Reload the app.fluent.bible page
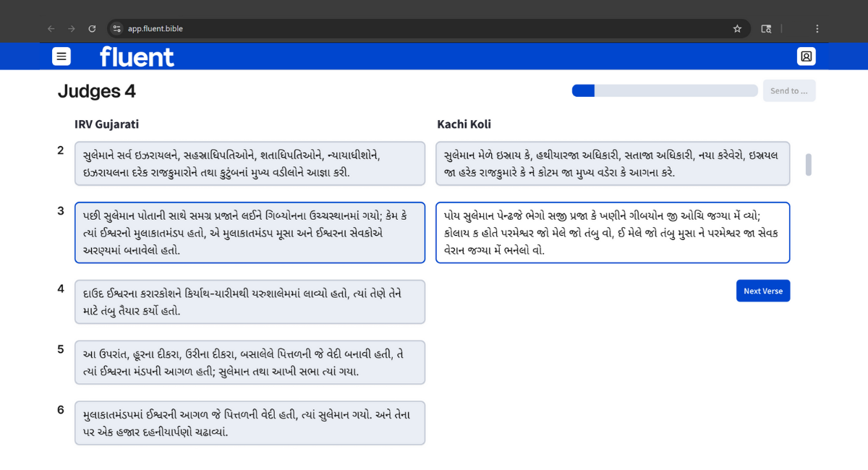The image size is (868, 470). pos(92,28)
